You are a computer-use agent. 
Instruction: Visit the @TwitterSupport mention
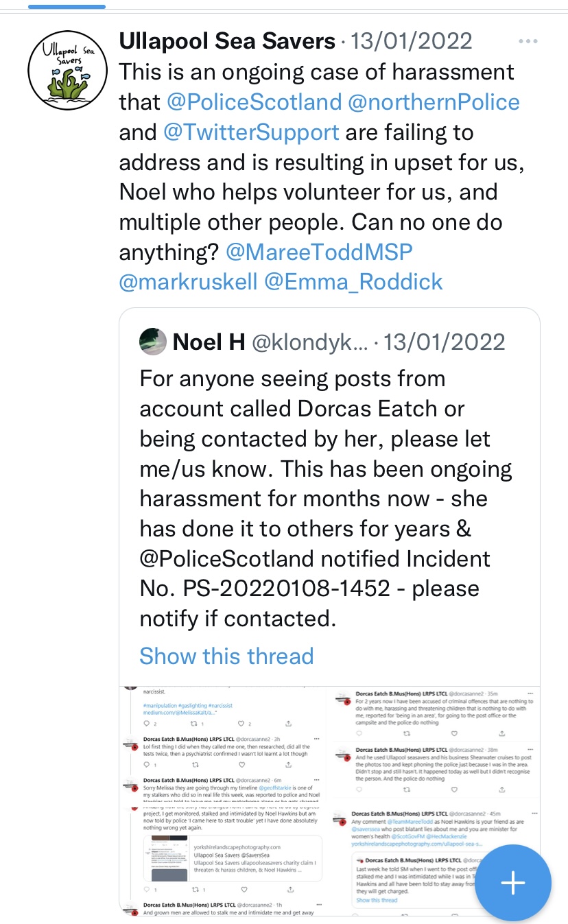251,132
